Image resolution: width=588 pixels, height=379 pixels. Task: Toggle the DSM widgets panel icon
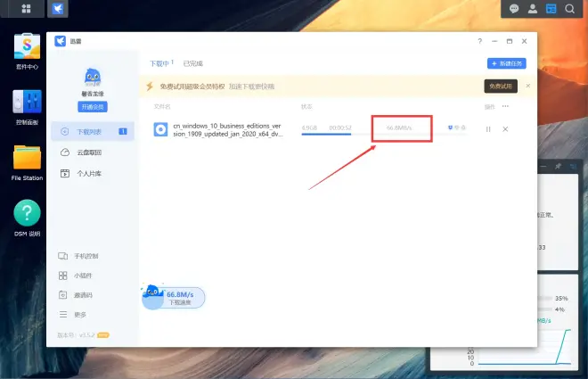point(551,9)
